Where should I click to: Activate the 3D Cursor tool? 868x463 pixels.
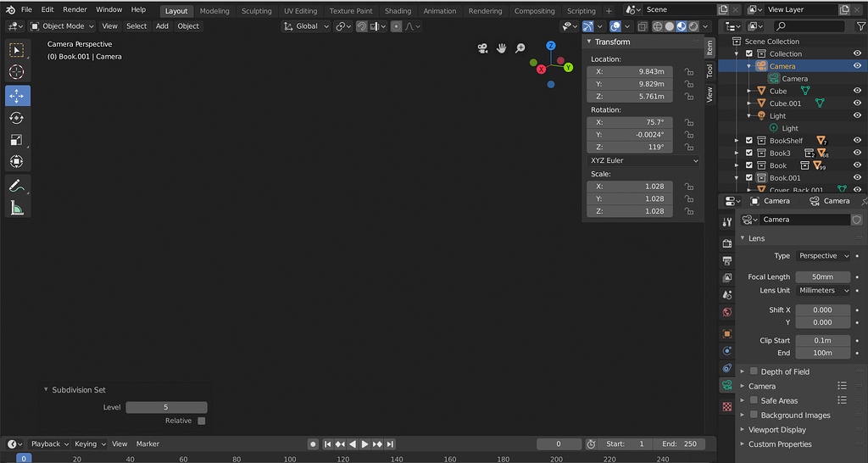tap(17, 72)
